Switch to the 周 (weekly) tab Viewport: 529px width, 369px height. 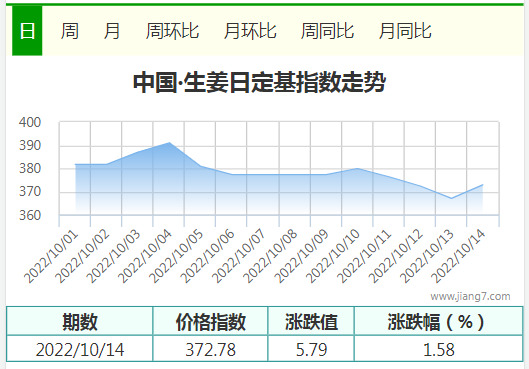(x=69, y=31)
